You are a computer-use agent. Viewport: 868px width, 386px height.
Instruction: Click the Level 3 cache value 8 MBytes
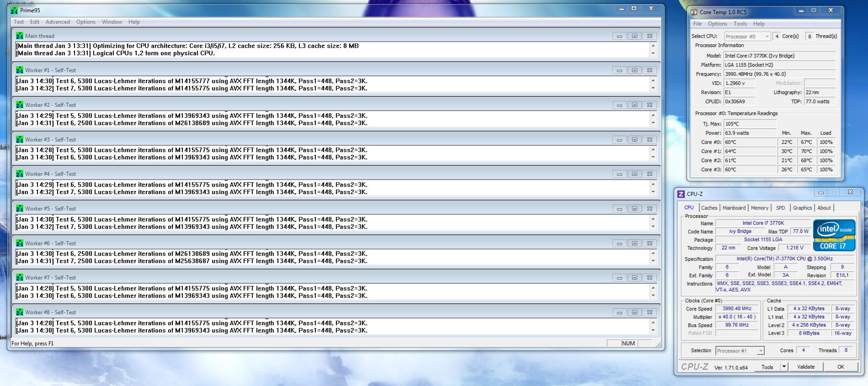point(809,333)
